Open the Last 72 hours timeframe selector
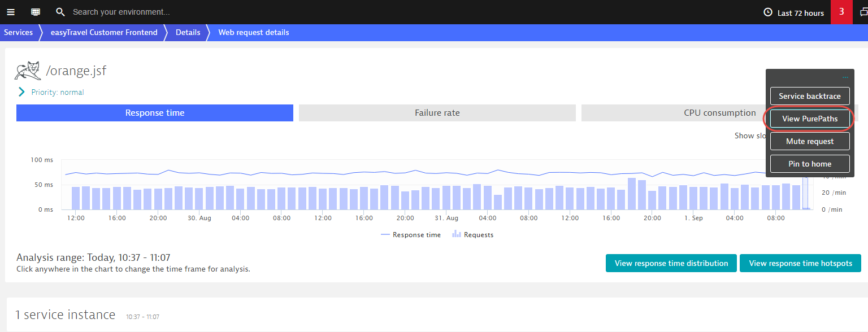 click(793, 12)
